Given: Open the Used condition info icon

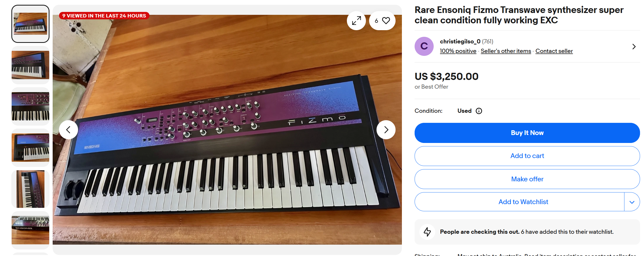Looking at the screenshot, I should [479, 111].
